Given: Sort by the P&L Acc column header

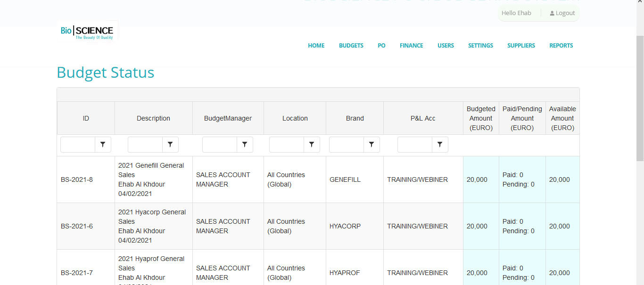Looking at the screenshot, I should click(x=423, y=118).
